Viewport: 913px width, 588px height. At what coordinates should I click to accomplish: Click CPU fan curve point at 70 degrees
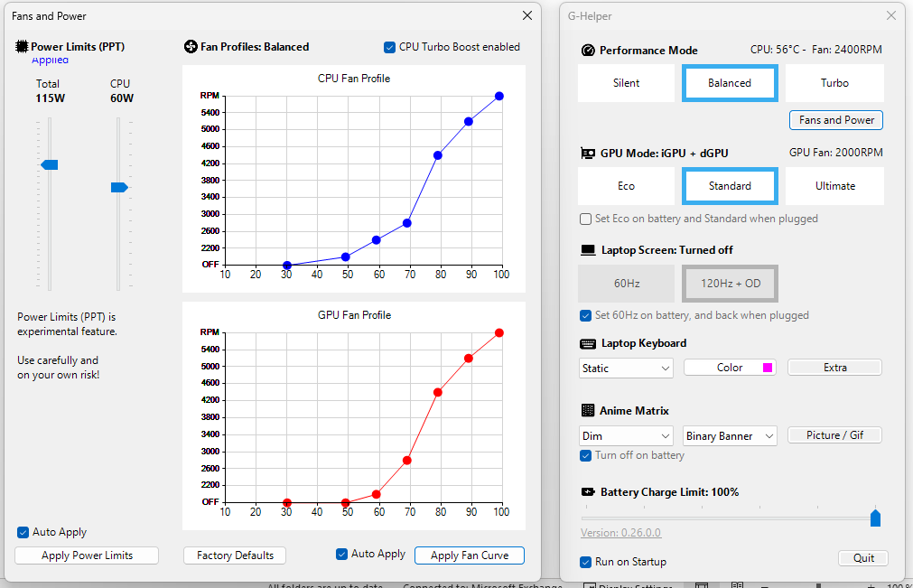407,223
